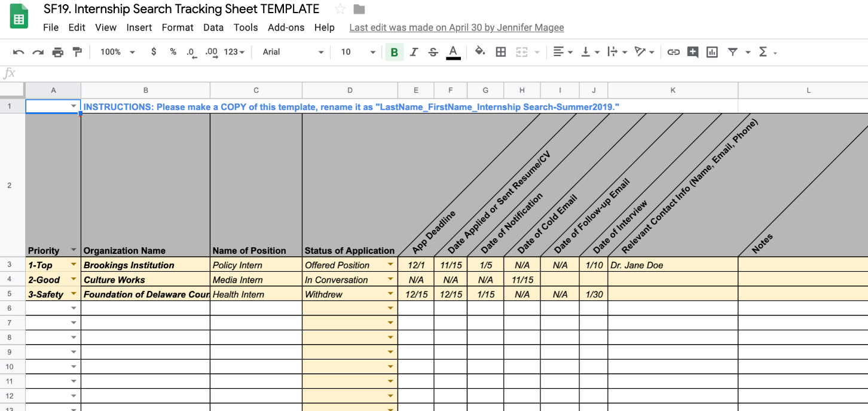
Task: Select the Brookings Institution cell
Action: (x=145, y=265)
